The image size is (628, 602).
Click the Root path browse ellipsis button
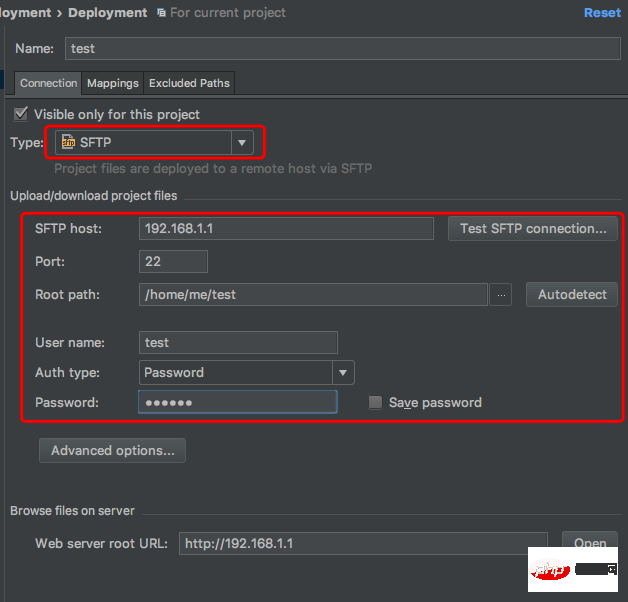tap(502, 295)
